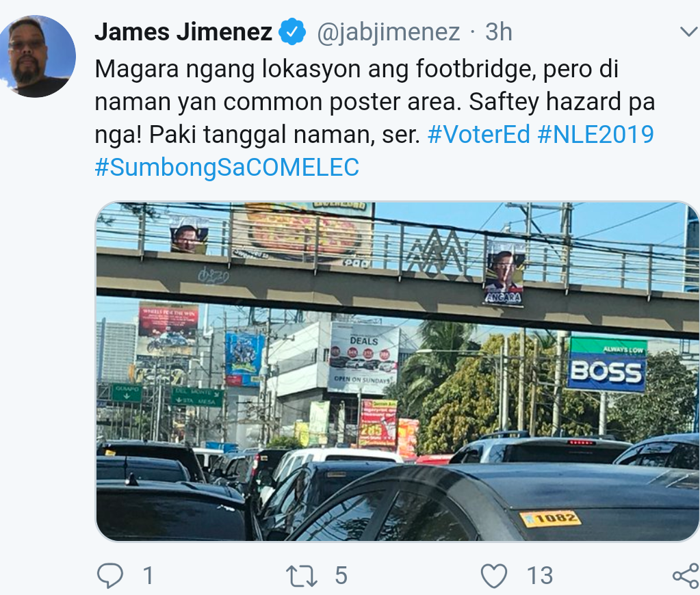Open the #NLE2019 hashtag
This screenshot has width=700, height=595.
coord(596,134)
